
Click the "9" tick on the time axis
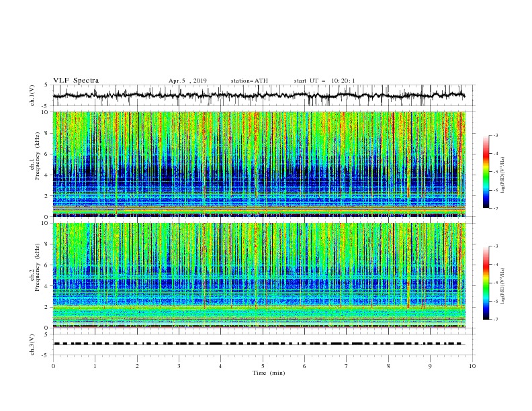pyautogui.click(x=430, y=366)
